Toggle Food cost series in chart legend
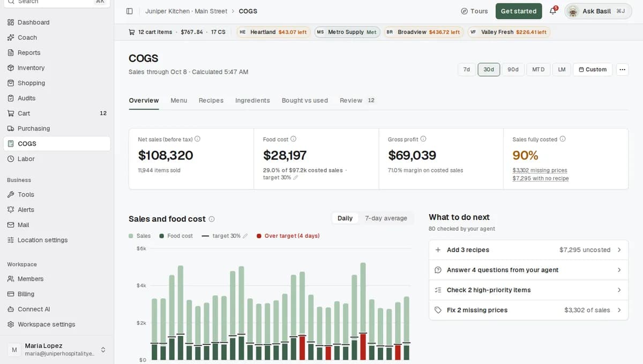The image size is (643, 364). coord(176,236)
